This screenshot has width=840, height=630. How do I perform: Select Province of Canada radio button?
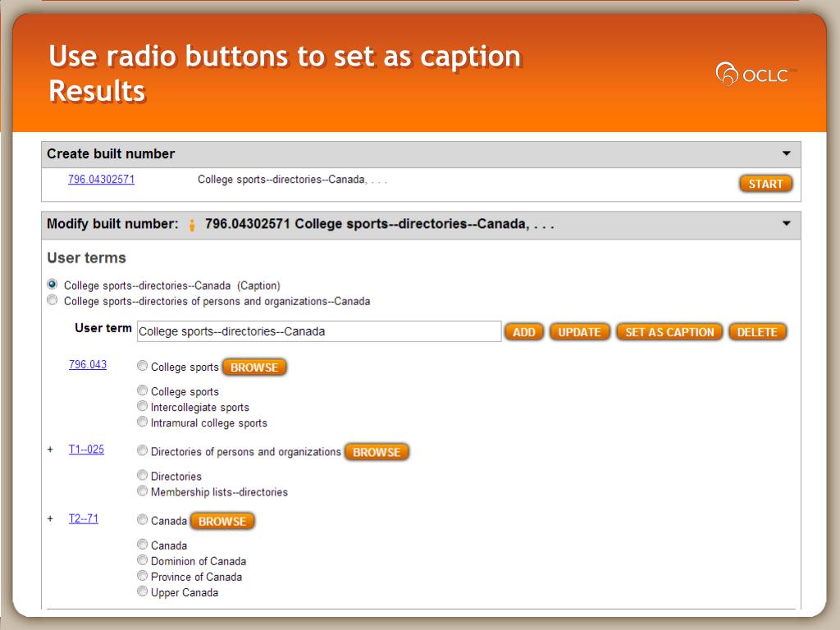142,575
